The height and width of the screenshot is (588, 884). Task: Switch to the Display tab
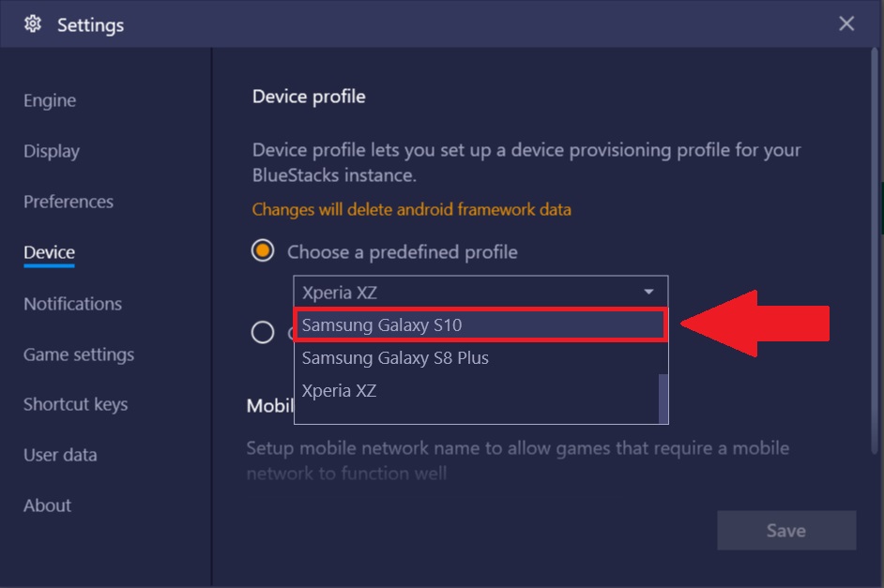[x=52, y=151]
